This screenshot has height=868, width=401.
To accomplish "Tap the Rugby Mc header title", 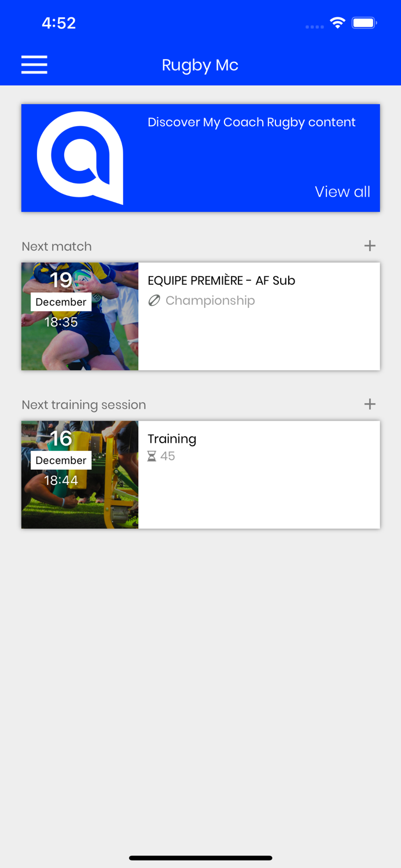I will (200, 65).
